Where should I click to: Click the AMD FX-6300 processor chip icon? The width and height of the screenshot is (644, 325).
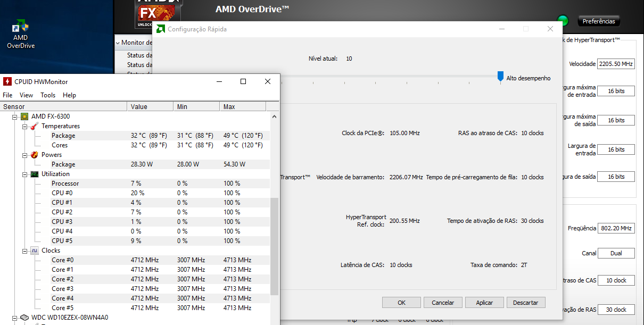[24, 116]
